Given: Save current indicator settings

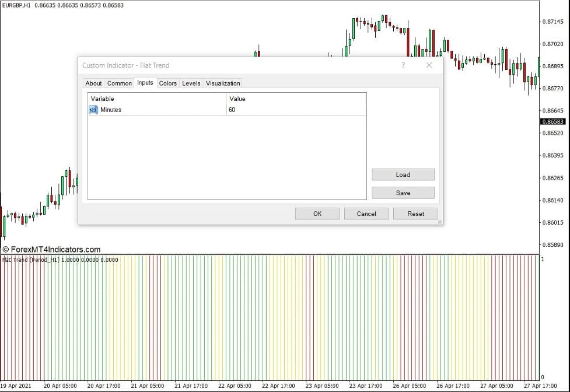Looking at the screenshot, I should (403, 192).
